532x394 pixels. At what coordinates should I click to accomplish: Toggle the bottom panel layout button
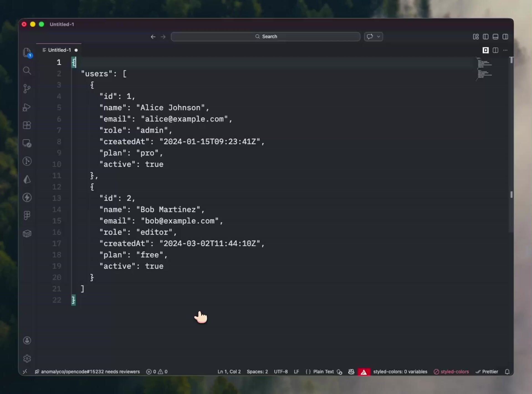tap(495, 37)
